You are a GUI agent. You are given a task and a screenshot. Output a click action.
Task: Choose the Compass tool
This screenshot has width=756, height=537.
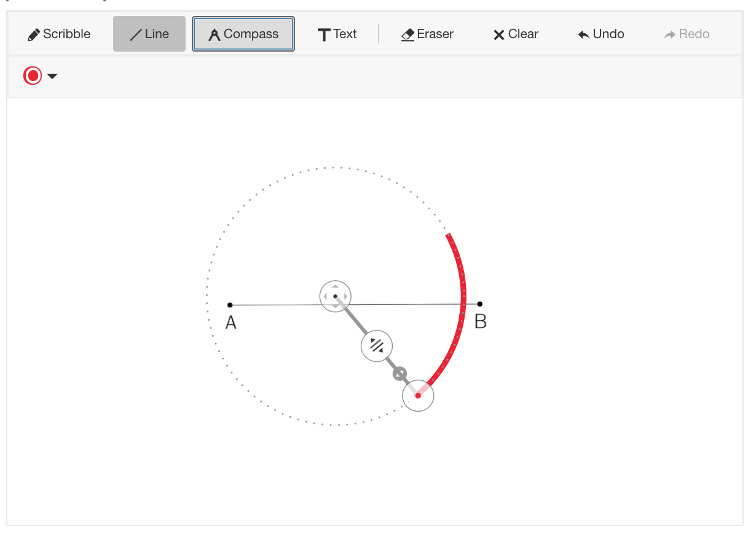(243, 34)
